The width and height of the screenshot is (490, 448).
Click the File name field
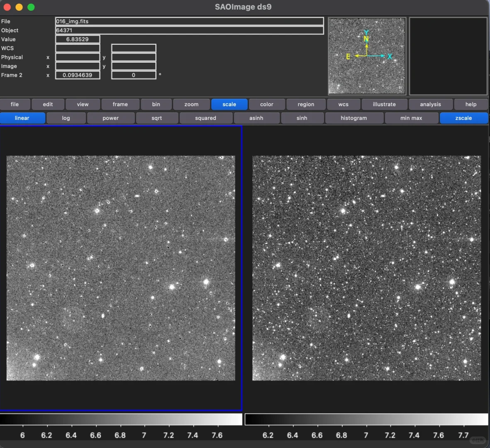pos(189,21)
